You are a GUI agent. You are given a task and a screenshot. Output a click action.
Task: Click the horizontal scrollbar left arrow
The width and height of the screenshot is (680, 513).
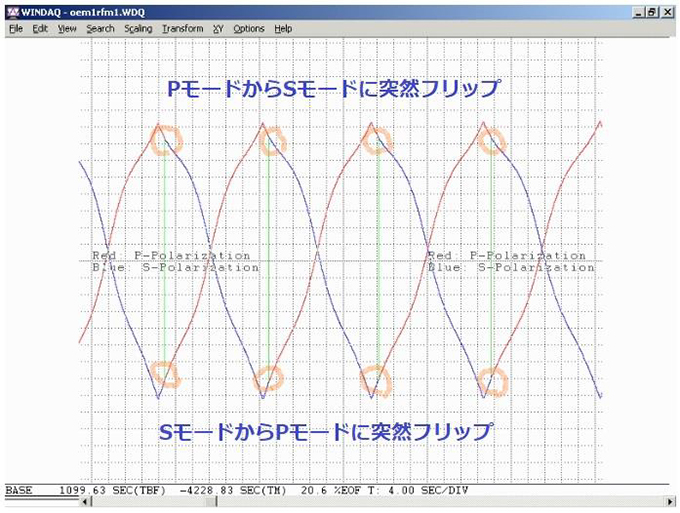coord(86,502)
